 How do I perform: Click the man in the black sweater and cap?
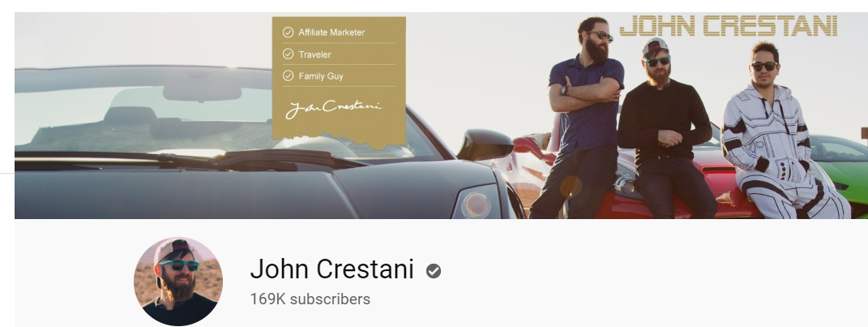tap(666, 128)
